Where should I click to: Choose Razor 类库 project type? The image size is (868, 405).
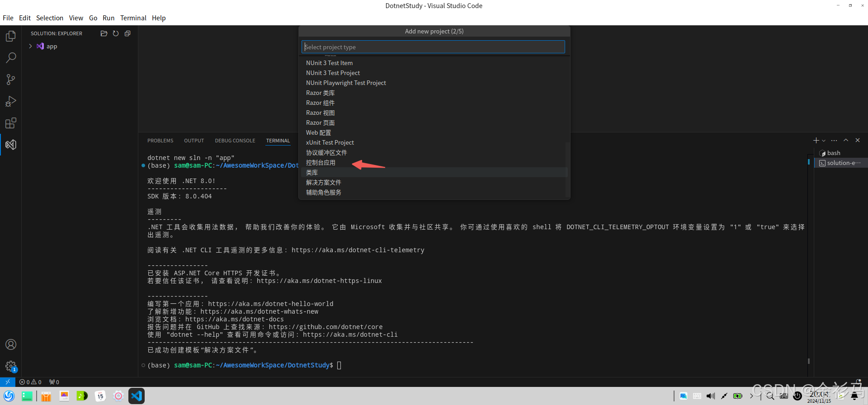click(x=433, y=93)
